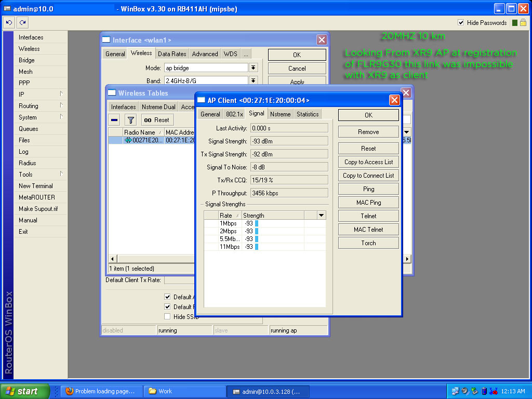Click the Interface wlan1 window title icon
532x399 pixels.
pyautogui.click(x=106, y=39)
